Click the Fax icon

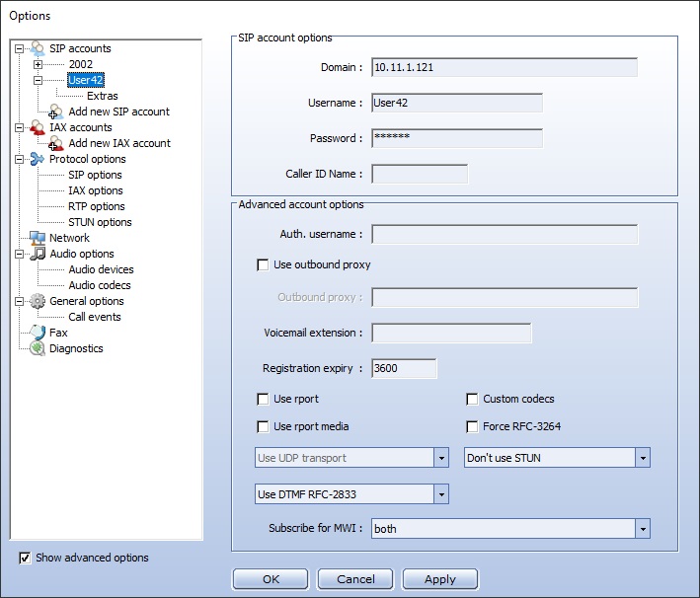[38, 333]
